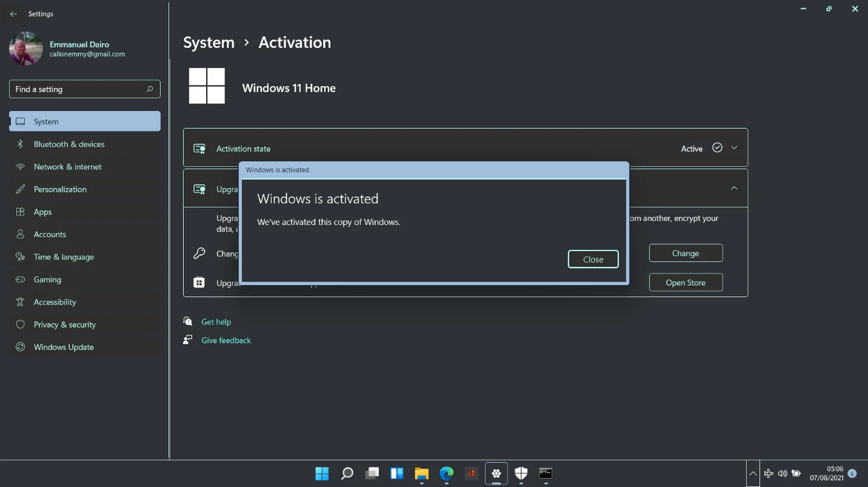Open Apps settings
Screen dimensions: 868x487
pos(85,212)
